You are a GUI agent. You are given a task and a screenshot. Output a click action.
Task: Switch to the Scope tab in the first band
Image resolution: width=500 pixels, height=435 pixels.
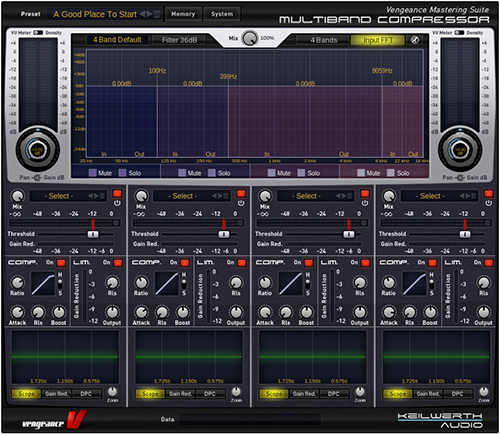click(26, 394)
